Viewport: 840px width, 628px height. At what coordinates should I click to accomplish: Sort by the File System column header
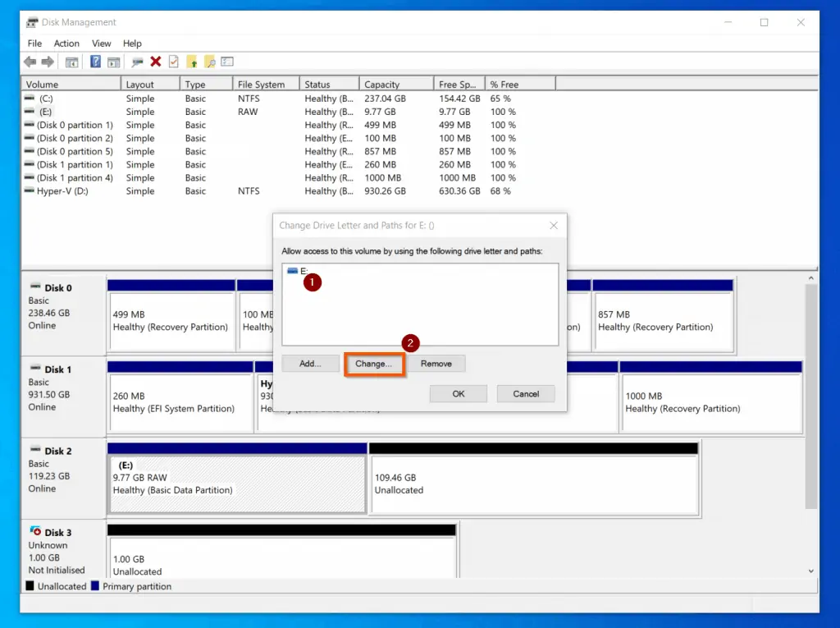tap(267, 85)
